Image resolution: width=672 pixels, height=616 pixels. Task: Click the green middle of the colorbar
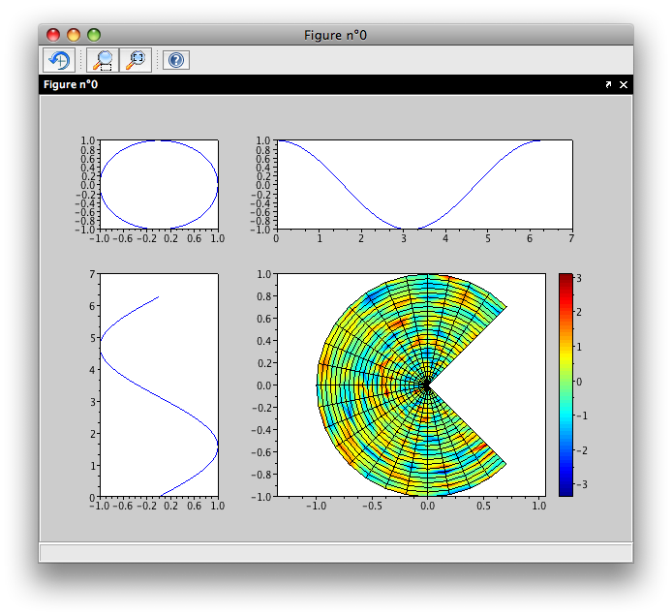click(565, 384)
